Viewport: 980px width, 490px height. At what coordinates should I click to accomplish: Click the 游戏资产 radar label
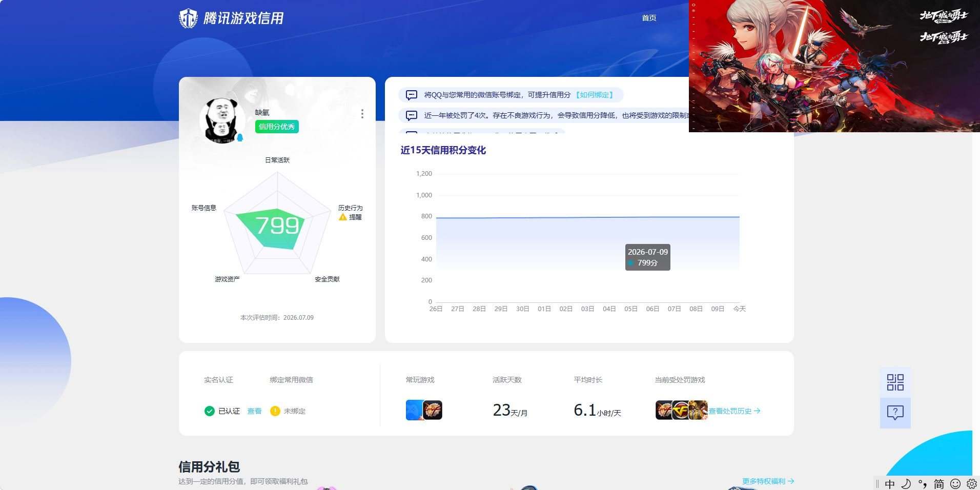pos(227,279)
